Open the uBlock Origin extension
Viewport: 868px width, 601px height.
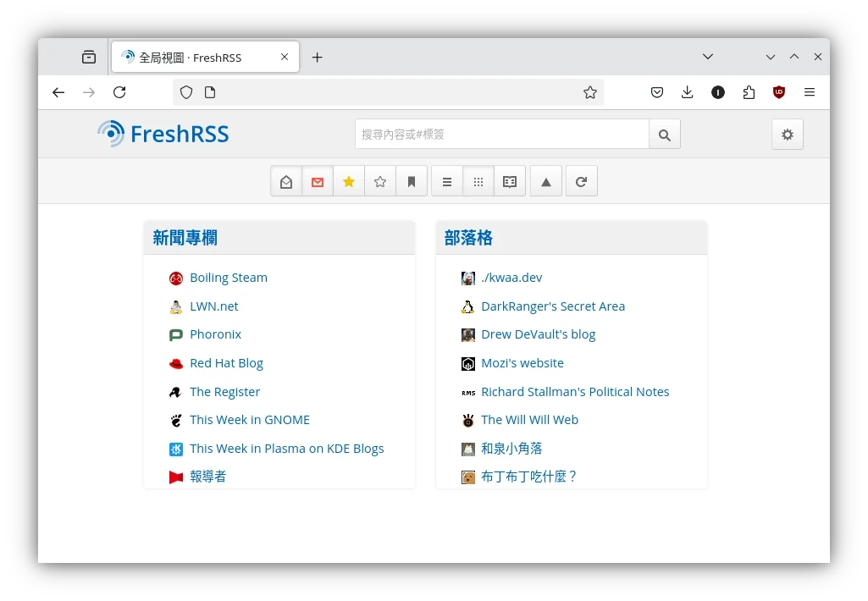tap(779, 92)
